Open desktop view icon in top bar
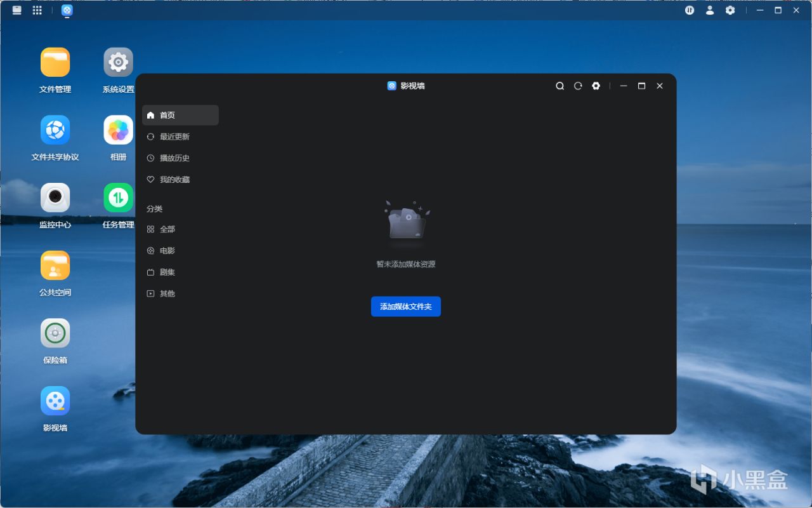 (17, 10)
